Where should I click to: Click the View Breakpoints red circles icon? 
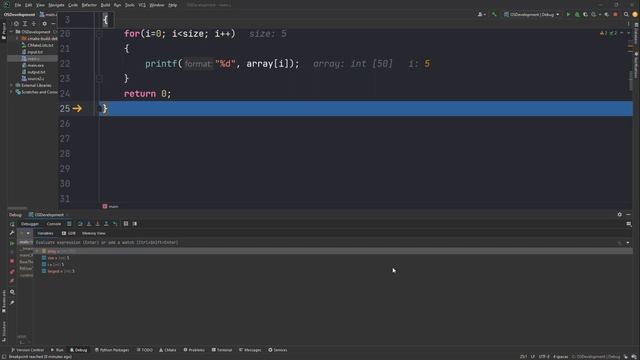point(12,272)
